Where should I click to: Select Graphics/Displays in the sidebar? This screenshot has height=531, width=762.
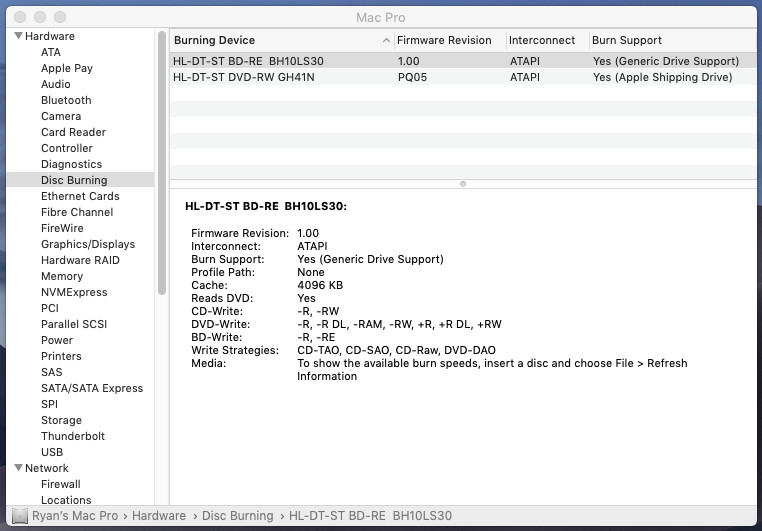87,244
